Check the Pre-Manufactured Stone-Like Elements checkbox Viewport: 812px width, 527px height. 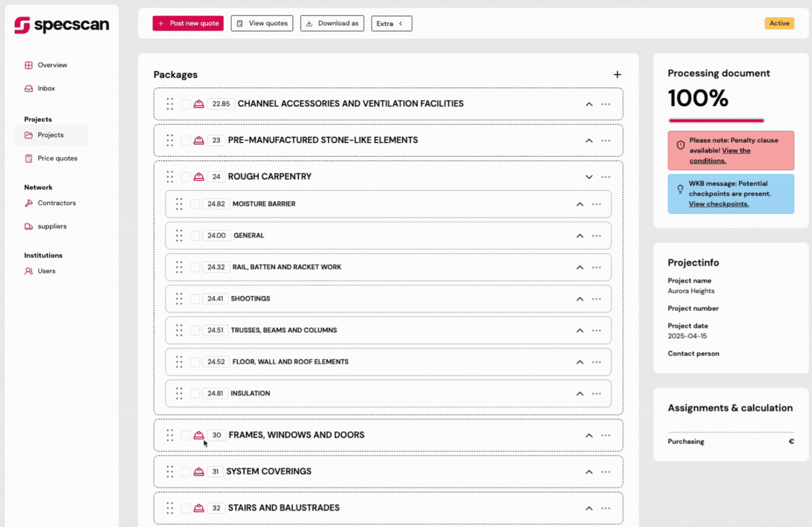(185, 141)
